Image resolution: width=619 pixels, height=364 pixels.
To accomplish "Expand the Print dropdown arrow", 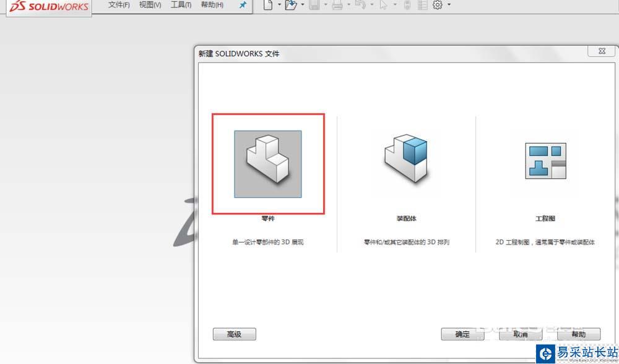I will [x=348, y=5].
